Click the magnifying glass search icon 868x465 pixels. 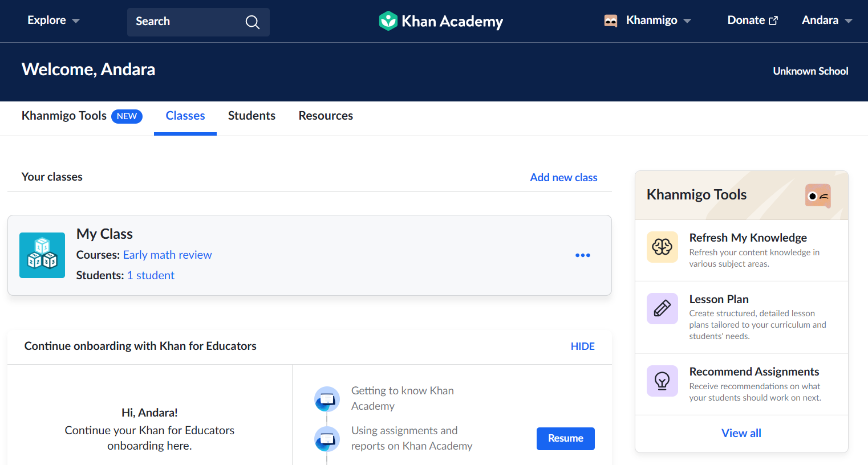(x=252, y=22)
